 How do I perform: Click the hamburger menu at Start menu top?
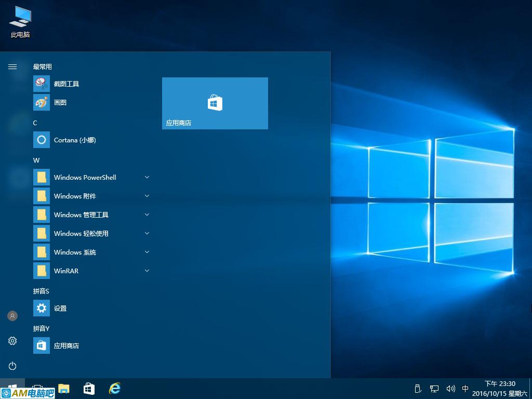tap(12, 67)
